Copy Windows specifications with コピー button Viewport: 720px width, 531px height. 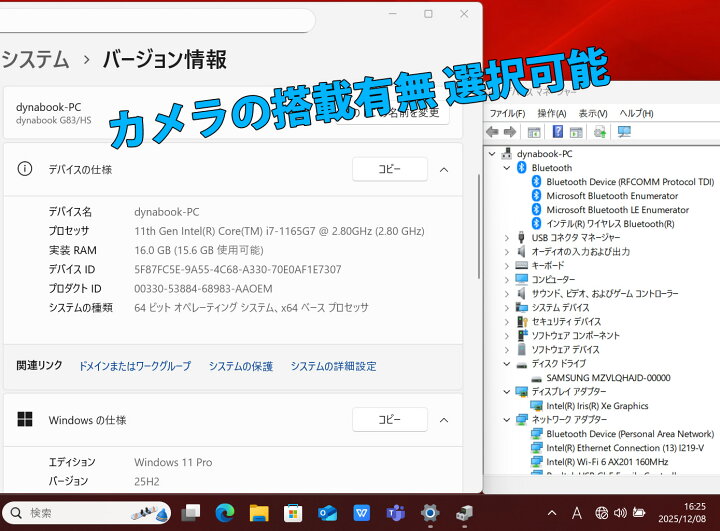tap(390, 419)
